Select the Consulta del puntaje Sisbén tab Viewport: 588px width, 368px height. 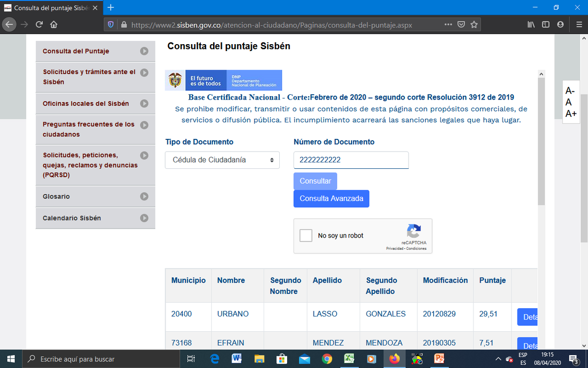[51, 8]
